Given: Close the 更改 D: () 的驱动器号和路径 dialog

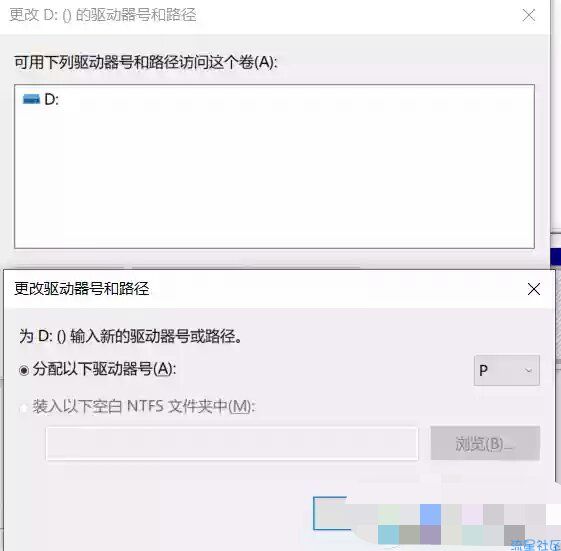Looking at the screenshot, I should tap(528, 15).
